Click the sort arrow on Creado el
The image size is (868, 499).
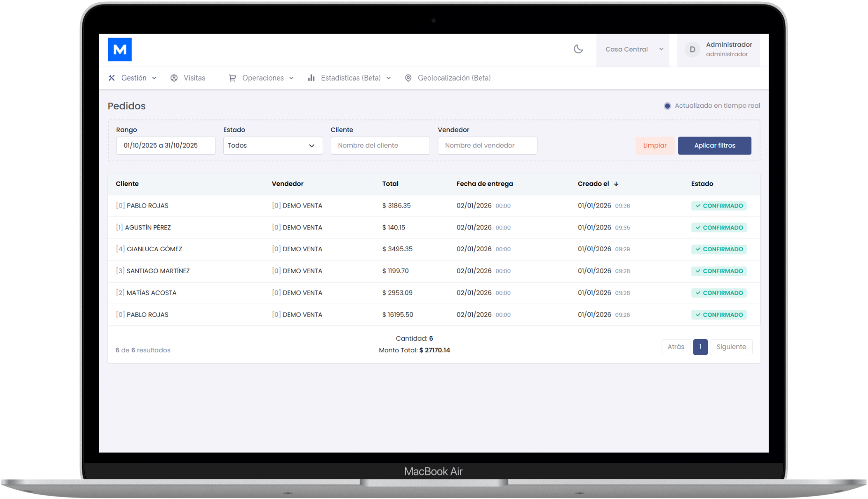617,184
